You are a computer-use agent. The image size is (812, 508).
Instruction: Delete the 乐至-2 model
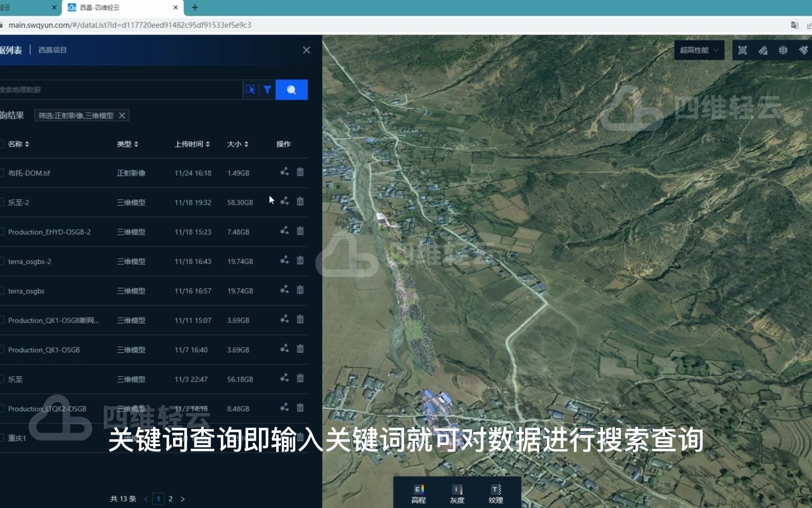point(300,201)
